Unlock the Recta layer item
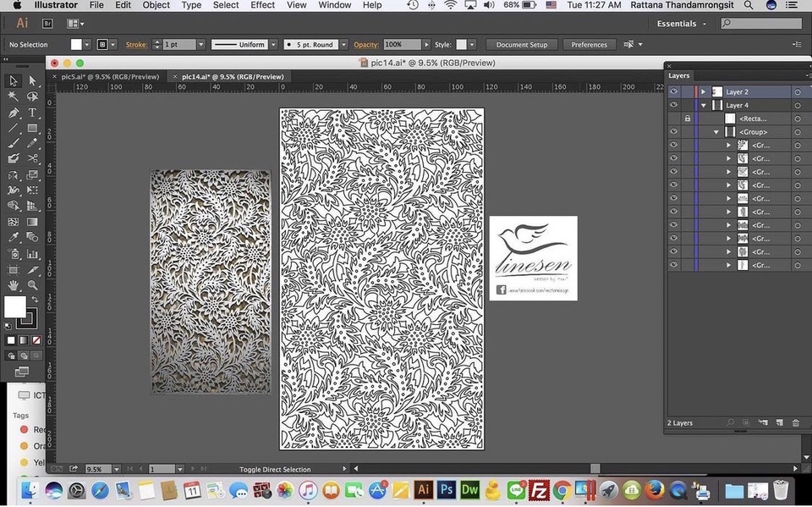812x507 pixels. (687, 118)
